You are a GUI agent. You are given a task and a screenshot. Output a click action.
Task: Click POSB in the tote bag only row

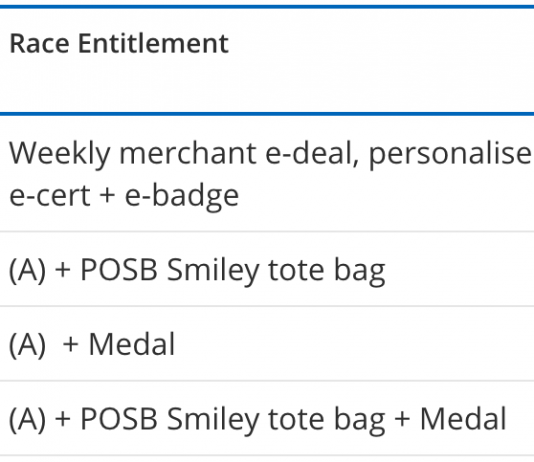coord(119,269)
